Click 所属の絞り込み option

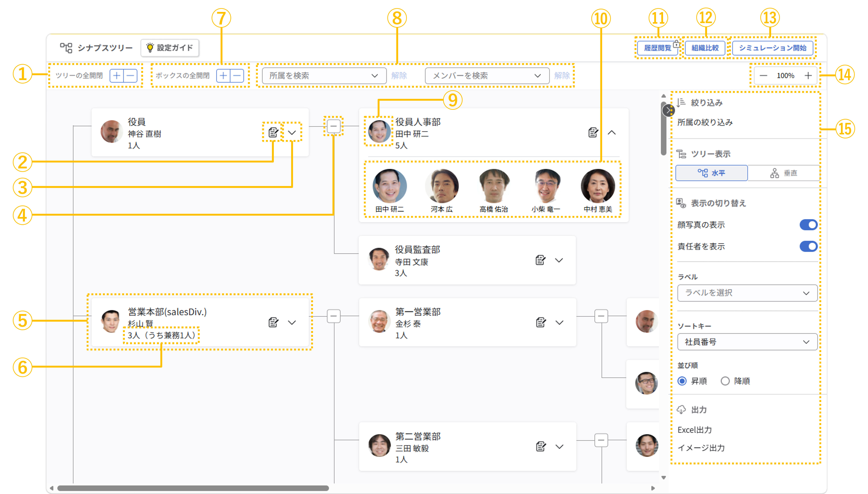click(x=705, y=122)
